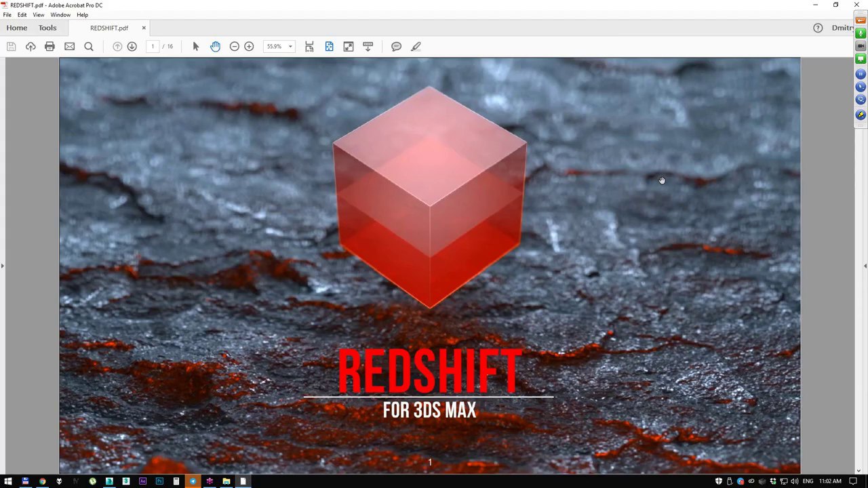
Task: Zoom out with minus button
Action: point(235,46)
